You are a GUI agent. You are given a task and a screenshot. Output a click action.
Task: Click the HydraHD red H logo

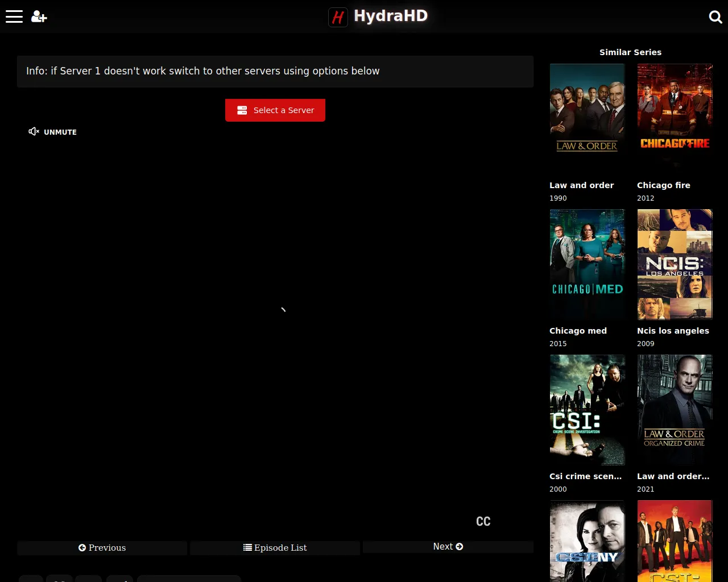pyautogui.click(x=338, y=17)
